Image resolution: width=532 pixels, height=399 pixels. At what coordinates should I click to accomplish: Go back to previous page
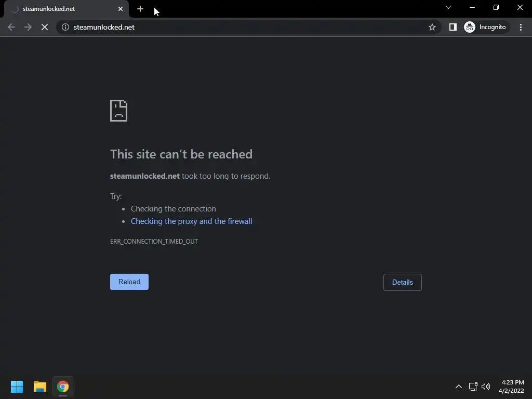11,27
